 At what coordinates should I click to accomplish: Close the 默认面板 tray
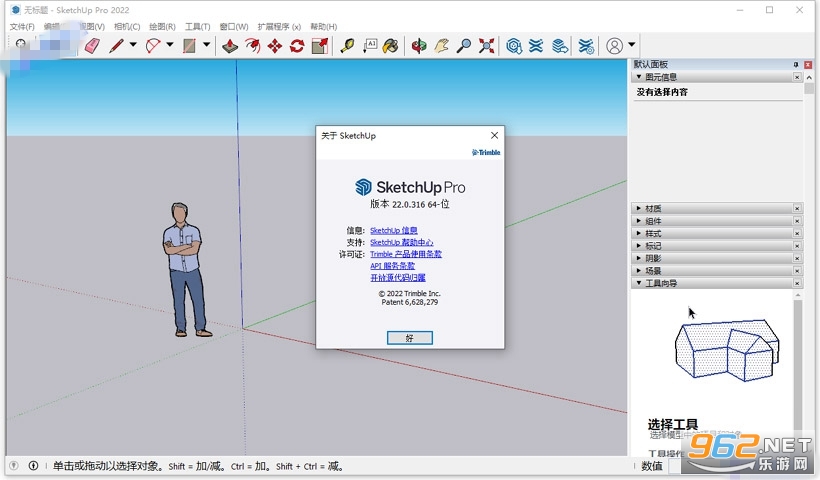point(808,64)
